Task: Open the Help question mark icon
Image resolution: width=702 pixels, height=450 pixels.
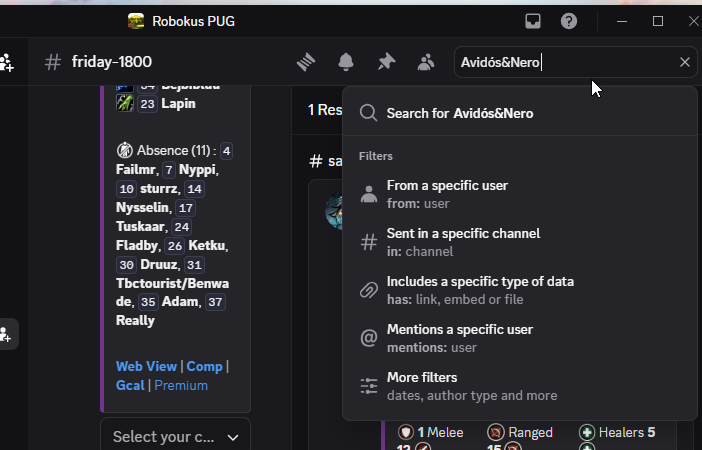Action: (569, 21)
